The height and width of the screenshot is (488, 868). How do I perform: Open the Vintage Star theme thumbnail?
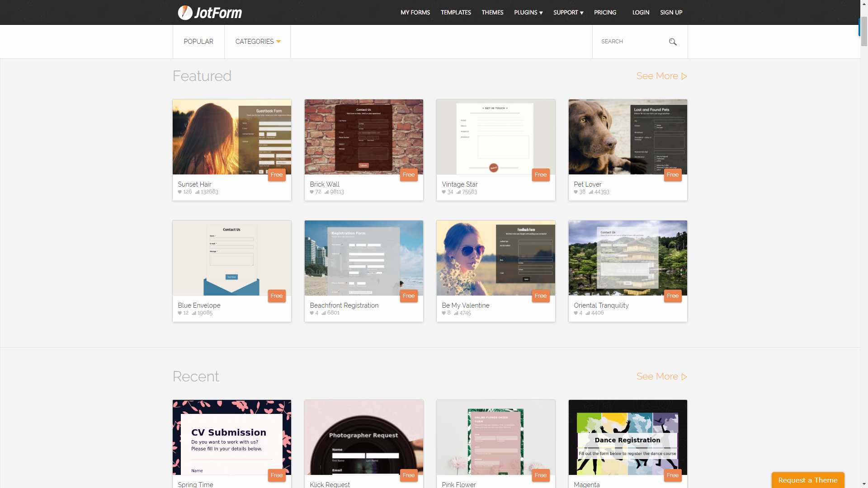click(x=496, y=137)
